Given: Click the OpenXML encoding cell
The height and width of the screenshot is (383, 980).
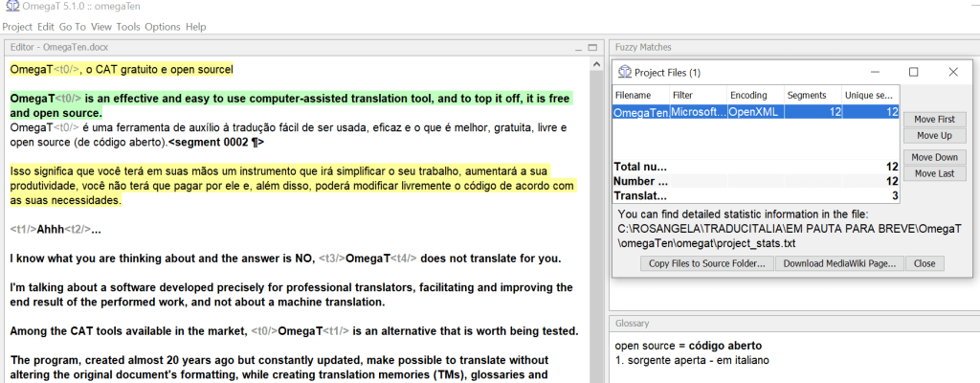Looking at the screenshot, I should click(755, 113).
